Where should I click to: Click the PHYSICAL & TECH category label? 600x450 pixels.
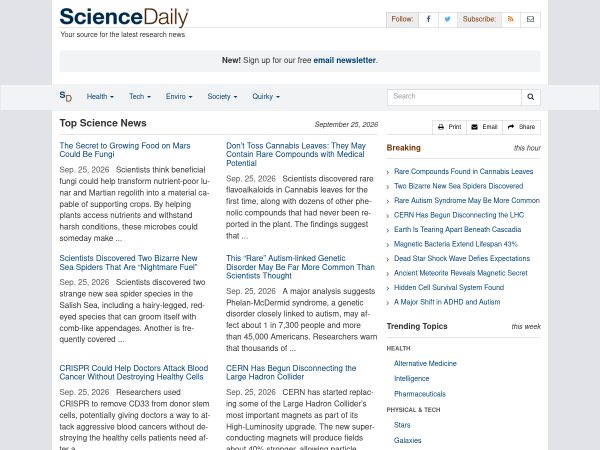coord(413,410)
